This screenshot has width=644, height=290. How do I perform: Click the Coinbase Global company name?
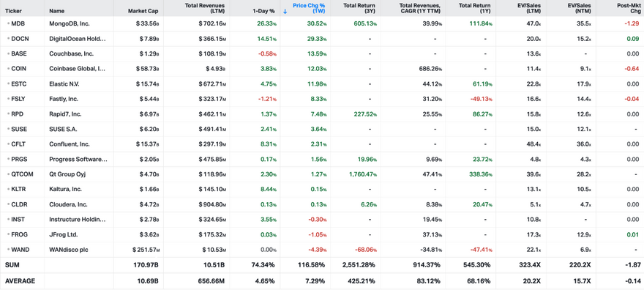(x=78, y=69)
